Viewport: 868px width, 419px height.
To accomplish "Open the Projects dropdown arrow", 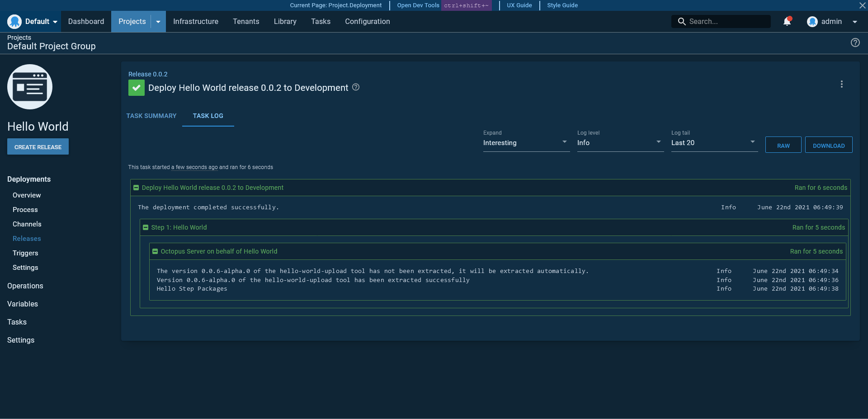I will (x=158, y=22).
